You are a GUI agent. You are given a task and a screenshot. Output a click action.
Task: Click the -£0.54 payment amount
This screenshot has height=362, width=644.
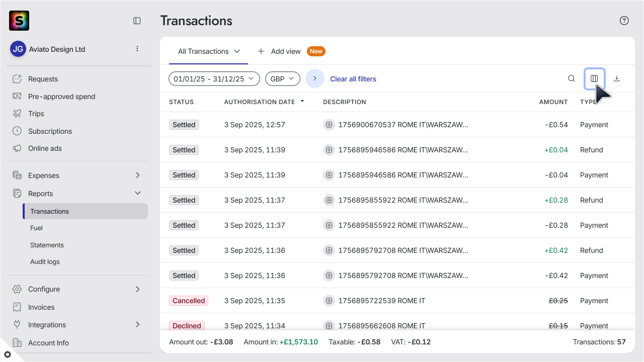(556, 125)
